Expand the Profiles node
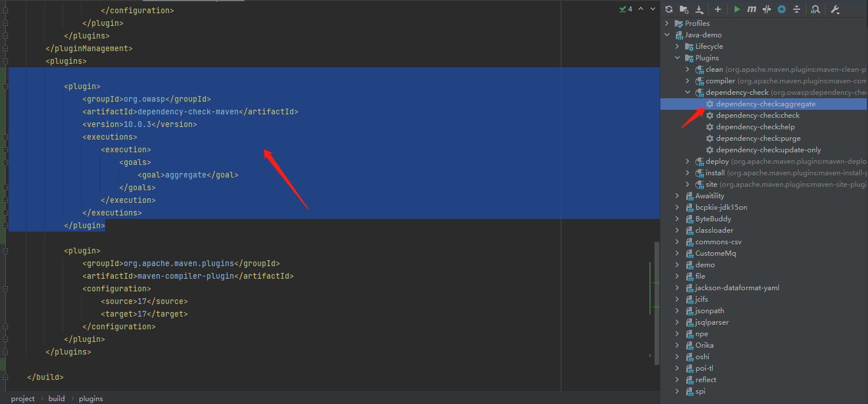868x404 pixels. (x=667, y=24)
